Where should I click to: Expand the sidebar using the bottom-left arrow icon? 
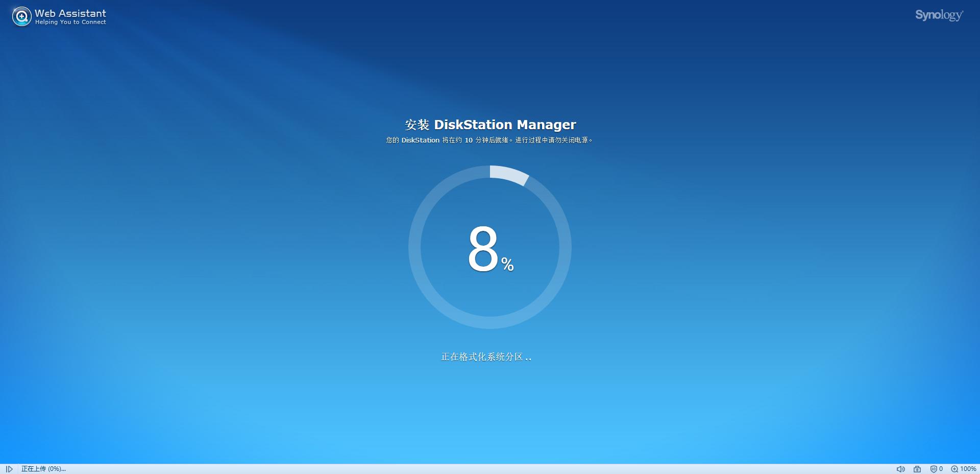(9, 469)
